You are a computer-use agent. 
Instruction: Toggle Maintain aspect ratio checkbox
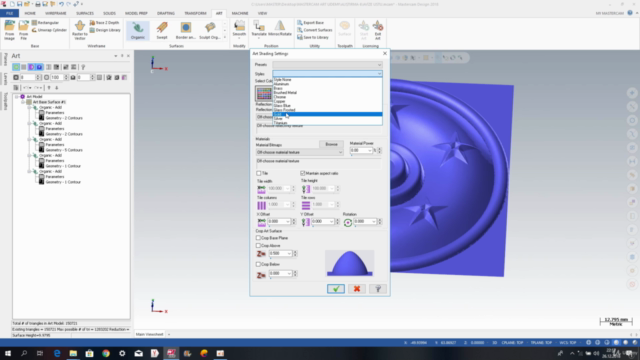click(x=303, y=173)
